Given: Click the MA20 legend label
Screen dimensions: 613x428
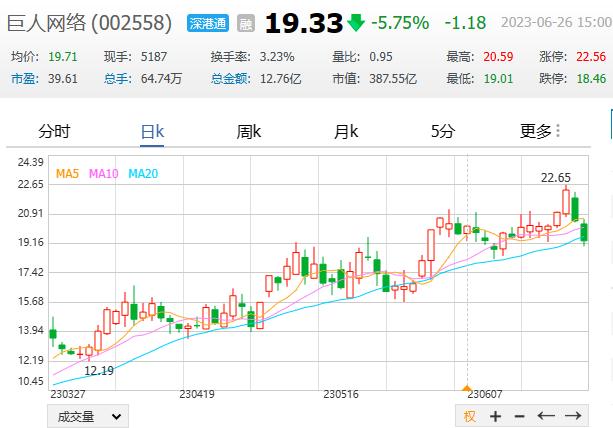Looking at the screenshot, I should click(143, 173).
